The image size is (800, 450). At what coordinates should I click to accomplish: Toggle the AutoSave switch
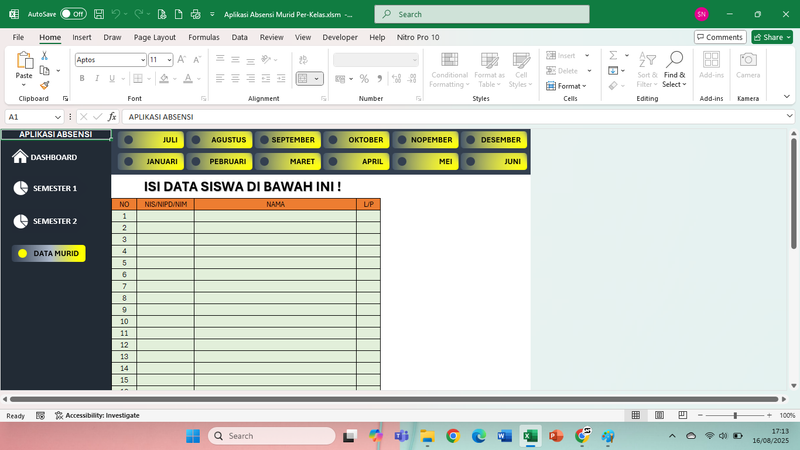pos(72,15)
